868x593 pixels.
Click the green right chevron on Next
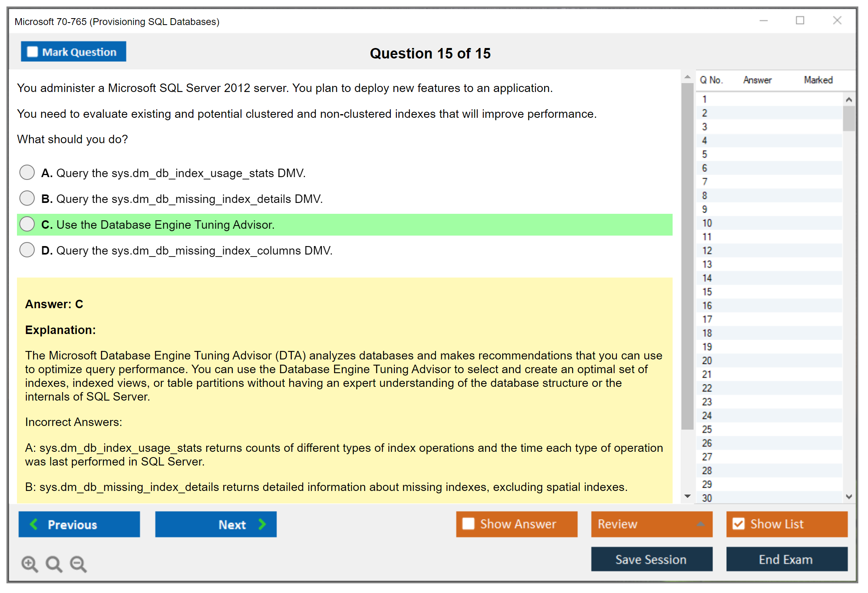(262, 524)
